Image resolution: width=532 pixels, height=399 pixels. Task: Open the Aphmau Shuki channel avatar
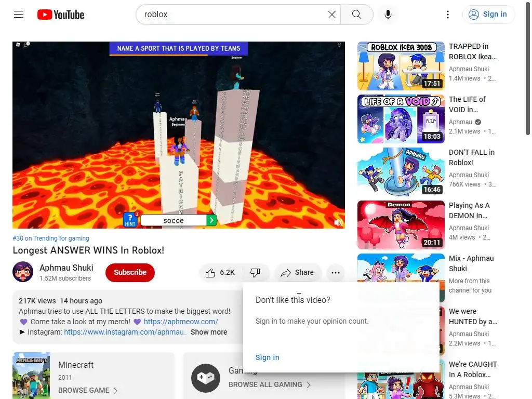(23, 272)
